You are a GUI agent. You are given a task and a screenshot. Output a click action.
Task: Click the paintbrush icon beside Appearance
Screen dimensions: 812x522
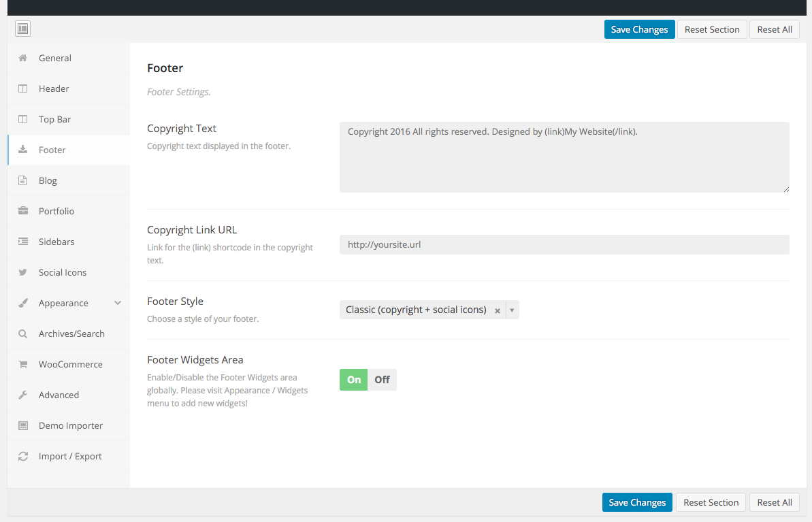(x=23, y=303)
